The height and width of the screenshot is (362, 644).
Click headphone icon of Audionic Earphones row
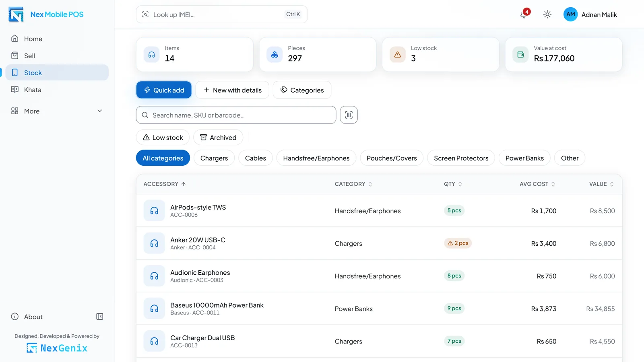pos(154,276)
